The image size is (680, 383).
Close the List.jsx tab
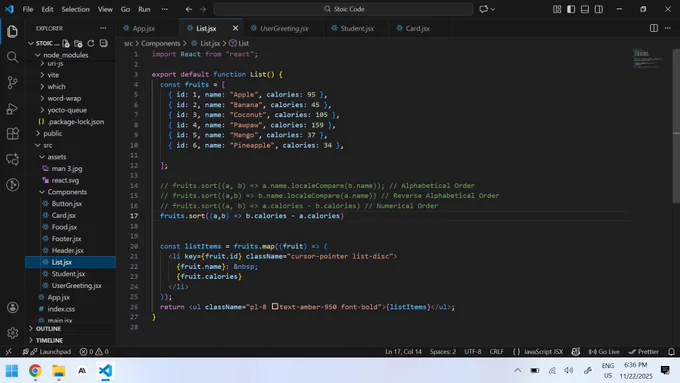[x=235, y=28]
